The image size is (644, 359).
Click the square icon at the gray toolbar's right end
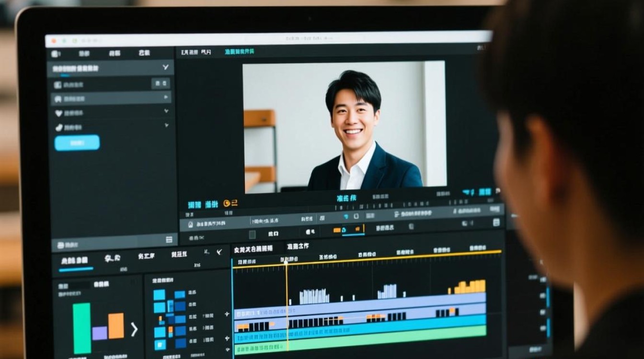tap(496, 222)
